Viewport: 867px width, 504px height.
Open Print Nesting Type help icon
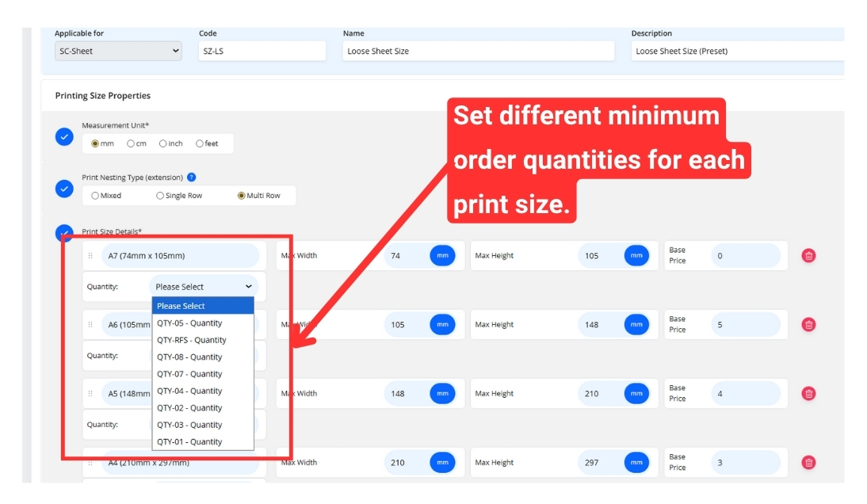pos(192,178)
